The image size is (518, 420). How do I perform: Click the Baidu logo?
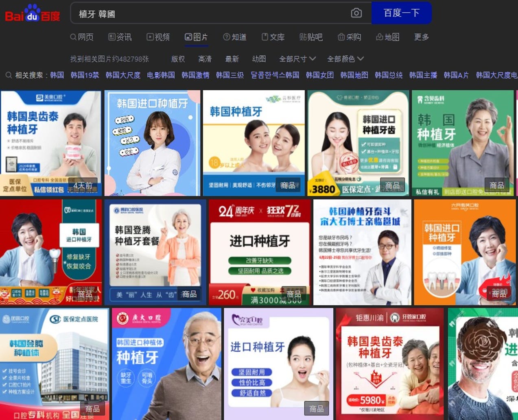(33, 14)
